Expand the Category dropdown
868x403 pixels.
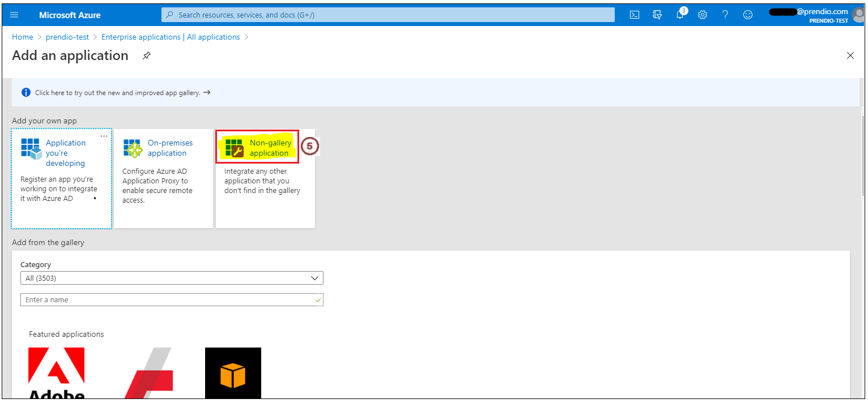172,278
